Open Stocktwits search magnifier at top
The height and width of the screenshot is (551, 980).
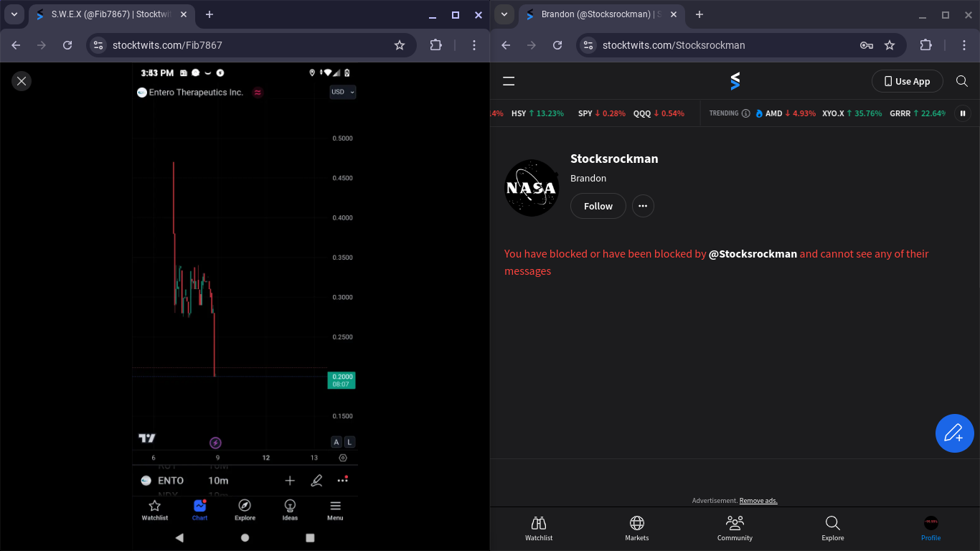click(x=962, y=81)
